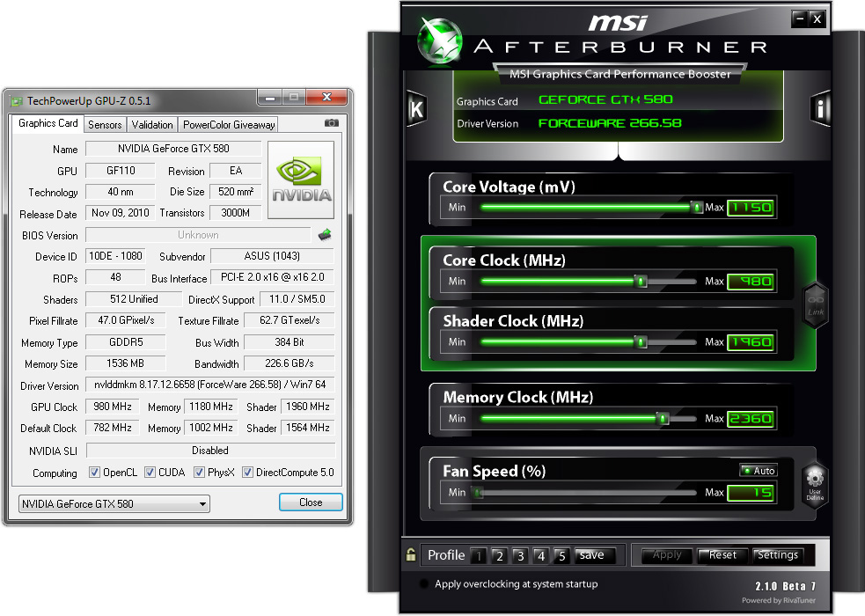Switch to the Sensors tab

click(105, 125)
